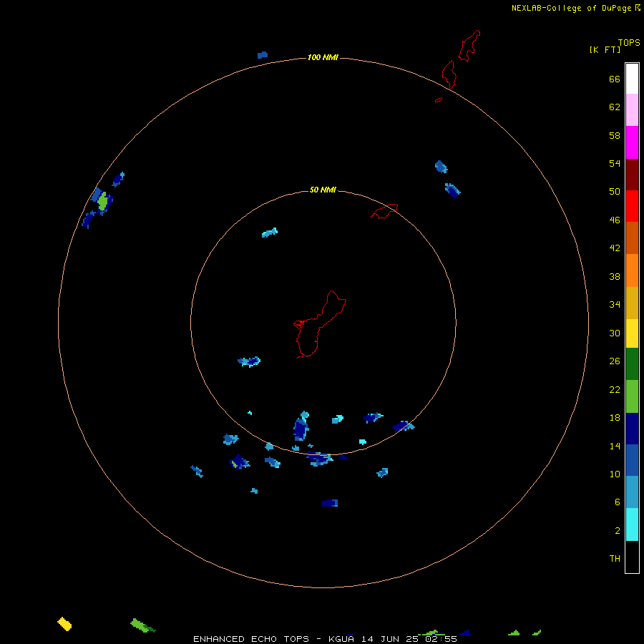Click the legend value "26"
The height and width of the screenshot is (644, 644).
pyautogui.click(x=615, y=361)
